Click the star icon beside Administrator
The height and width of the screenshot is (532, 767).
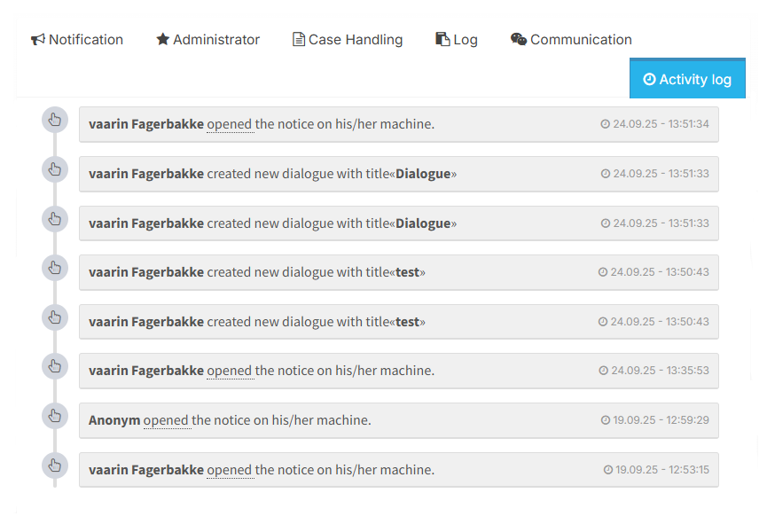pyautogui.click(x=162, y=40)
